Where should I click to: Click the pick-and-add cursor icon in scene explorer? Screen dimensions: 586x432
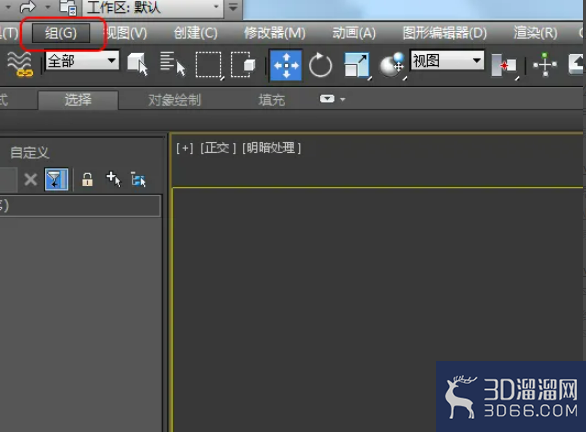[114, 179]
